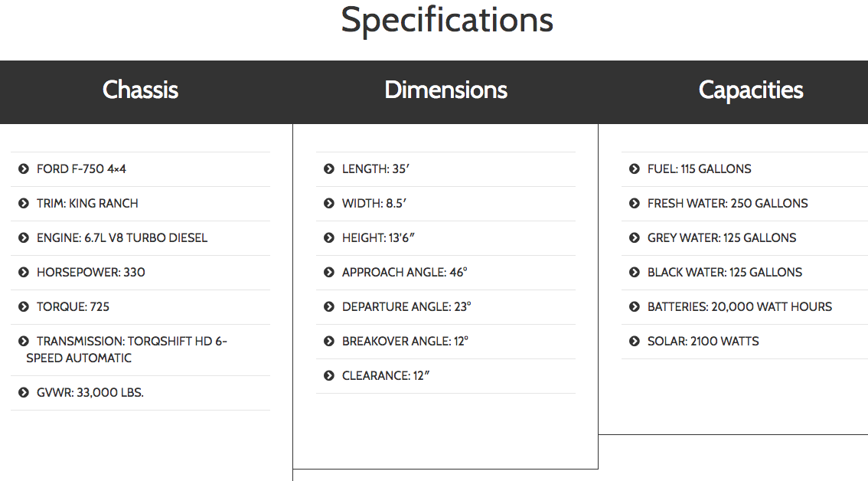This screenshot has width=868, height=481.
Task: Click the arrow icon beside GVWR: 33,000 LBS.
Action: coord(24,393)
